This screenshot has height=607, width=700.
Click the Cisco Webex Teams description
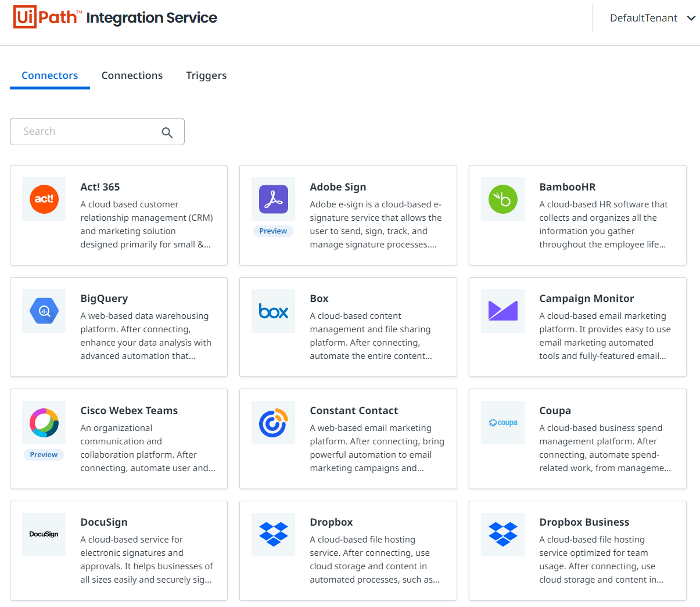pos(148,448)
